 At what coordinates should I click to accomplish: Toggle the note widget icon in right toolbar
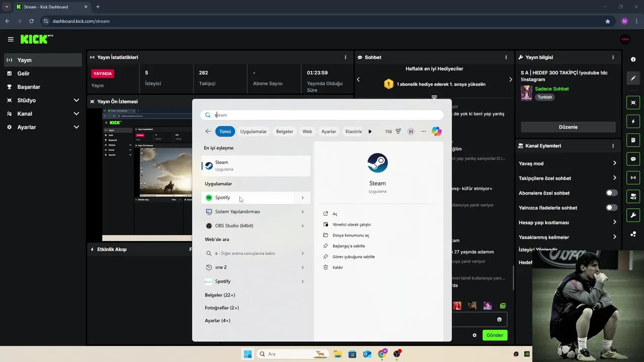(633, 140)
